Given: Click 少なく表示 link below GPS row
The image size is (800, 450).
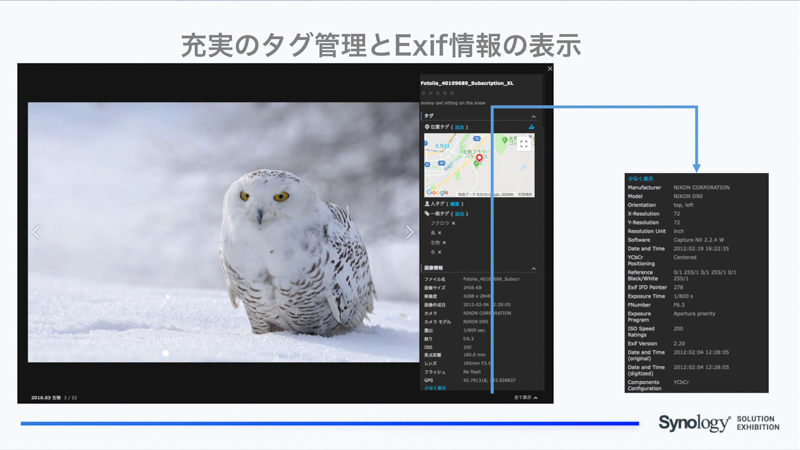Looking at the screenshot, I should point(435,388).
